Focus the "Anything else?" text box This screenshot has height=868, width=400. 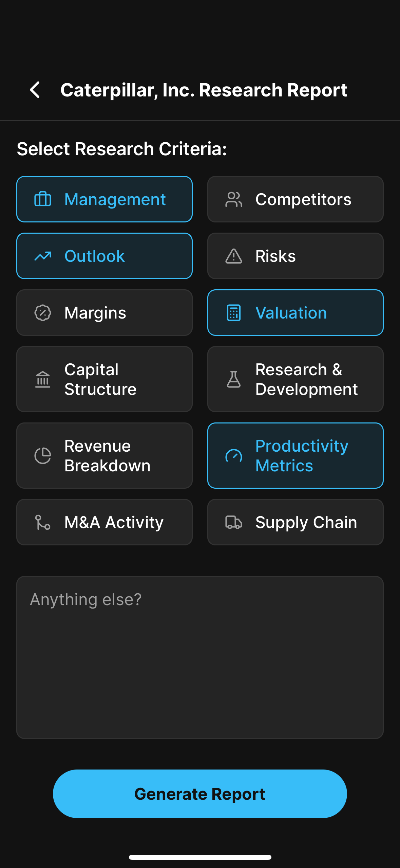(x=200, y=657)
